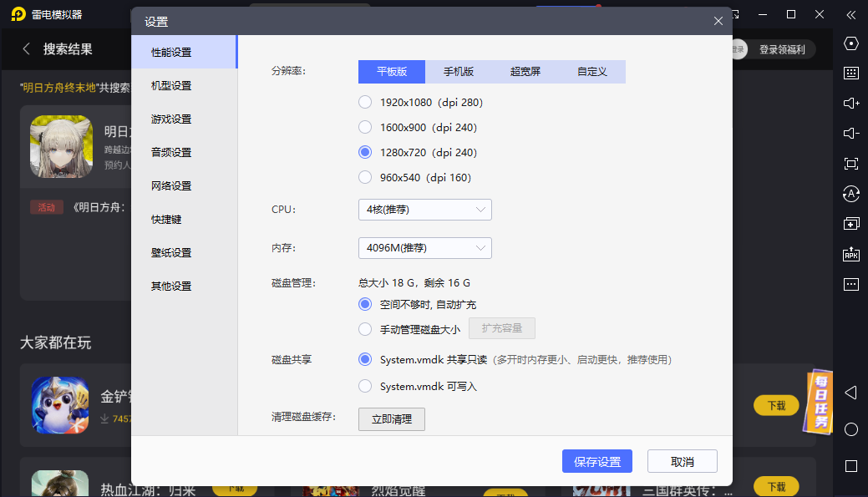Show more tools ellipsis icon in sidebar
868x497 pixels.
pyautogui.click(x=850, y=285)
